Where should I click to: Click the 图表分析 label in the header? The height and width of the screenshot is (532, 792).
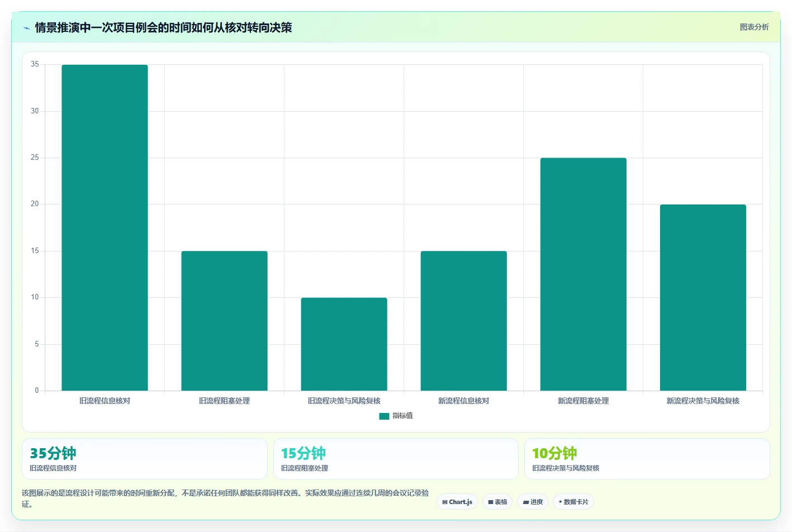tap(754, 27)
